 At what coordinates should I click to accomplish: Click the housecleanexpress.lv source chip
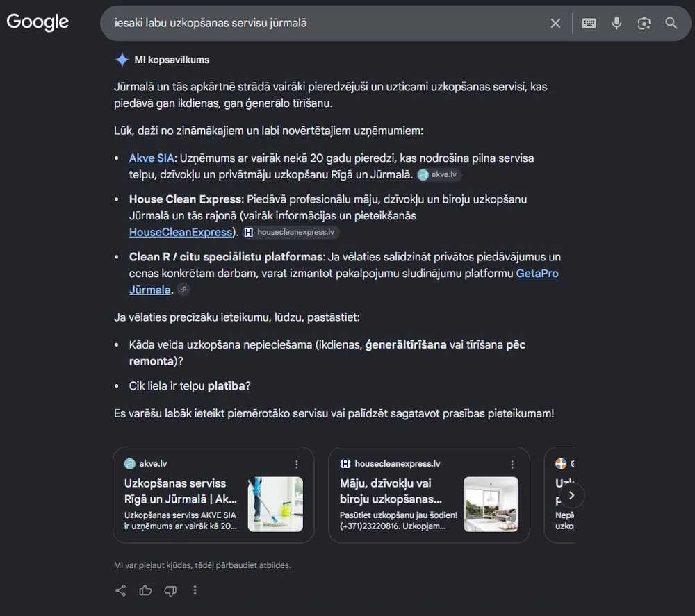[291, 232]
